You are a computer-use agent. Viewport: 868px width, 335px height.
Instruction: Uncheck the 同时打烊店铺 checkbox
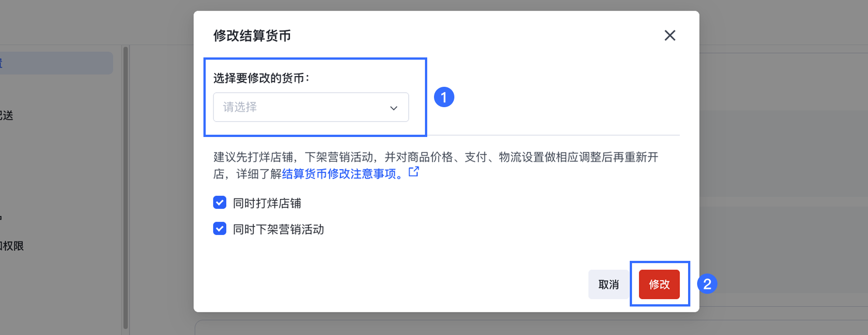(220, 203)
